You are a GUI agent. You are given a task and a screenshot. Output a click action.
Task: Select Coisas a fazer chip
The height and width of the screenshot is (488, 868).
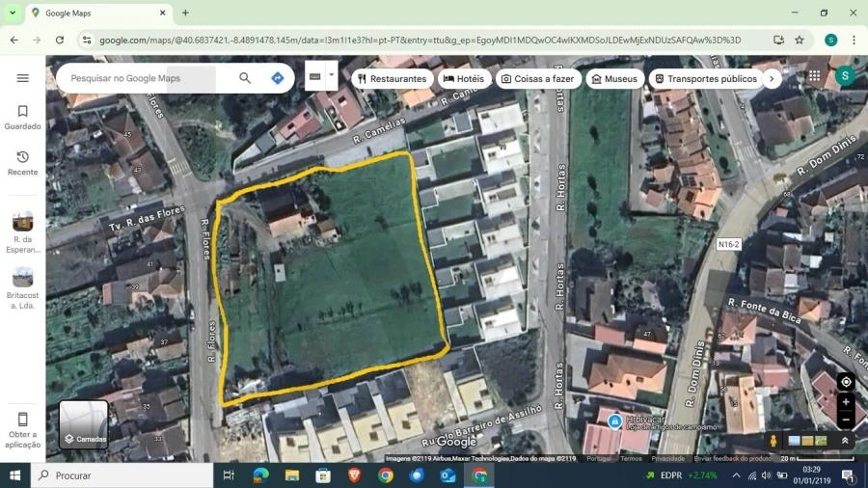pyautogui.click(x=538, y=78)
